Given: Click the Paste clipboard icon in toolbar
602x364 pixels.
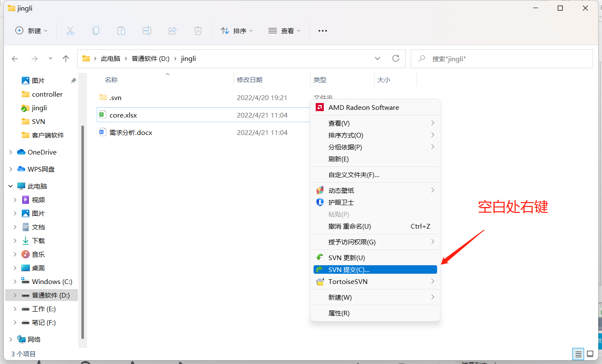Looking at the screenshot, I should [121, 31].
